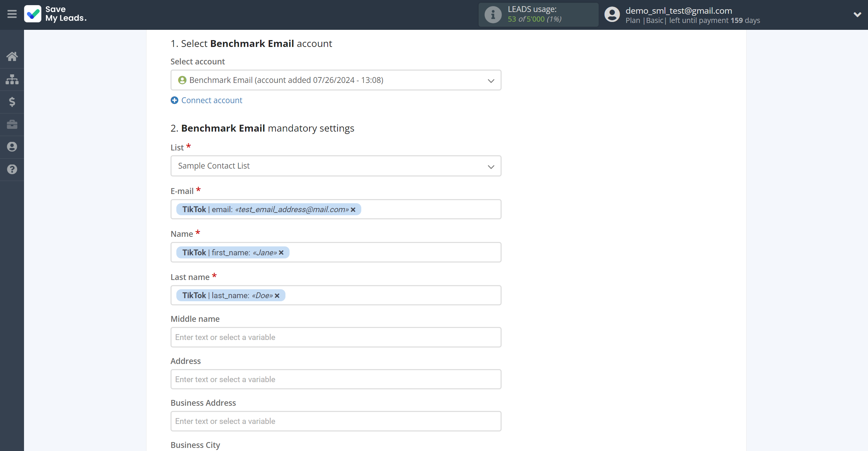Click the green account icon in Select account
868x451 pixels.
coord(182,80)
